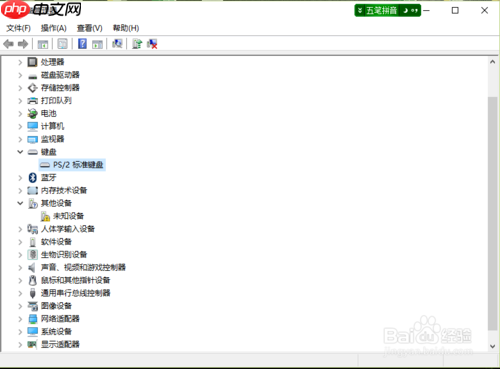Click the mouse icon beside 鼠标和其他指针设备

(32, 280)
